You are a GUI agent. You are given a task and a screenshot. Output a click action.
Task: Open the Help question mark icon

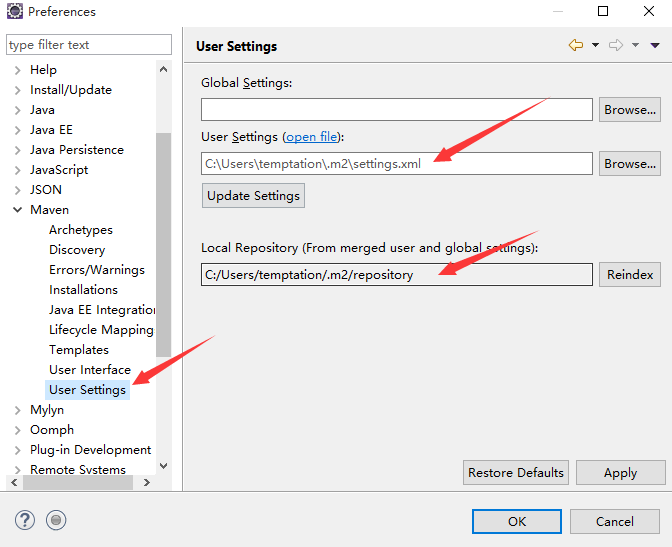pos(25,520)
